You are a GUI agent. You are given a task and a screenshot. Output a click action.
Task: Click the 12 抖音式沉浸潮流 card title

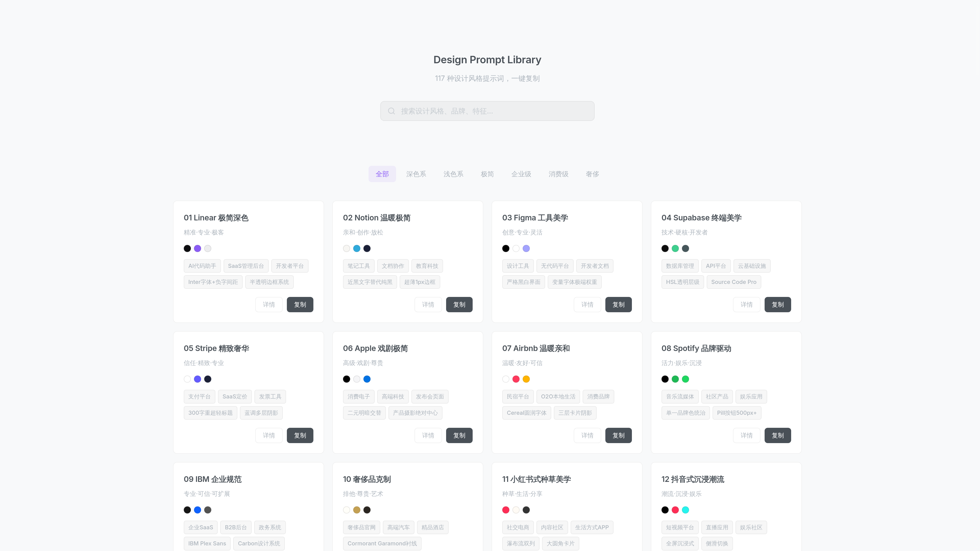pyautogui.click(x=693, y=479)
